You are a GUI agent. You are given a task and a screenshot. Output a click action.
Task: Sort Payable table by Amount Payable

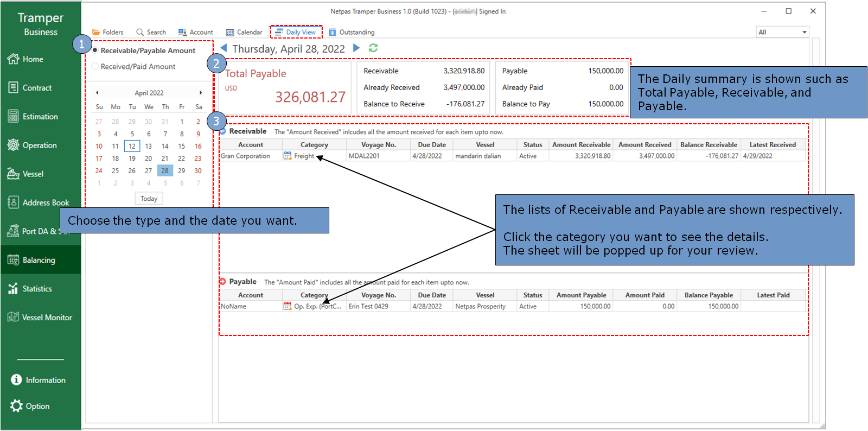581,295
